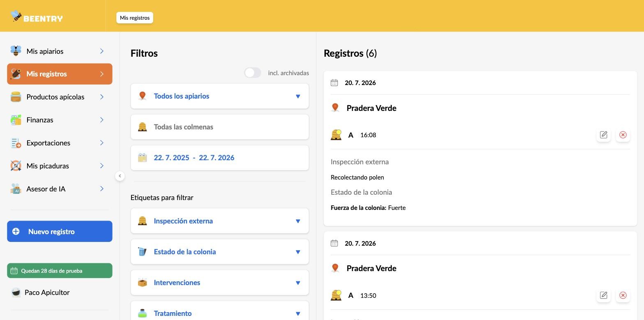Open Mis apiarios in sidebar
This screenshot has width=644, height=320.
click(60, 51)
